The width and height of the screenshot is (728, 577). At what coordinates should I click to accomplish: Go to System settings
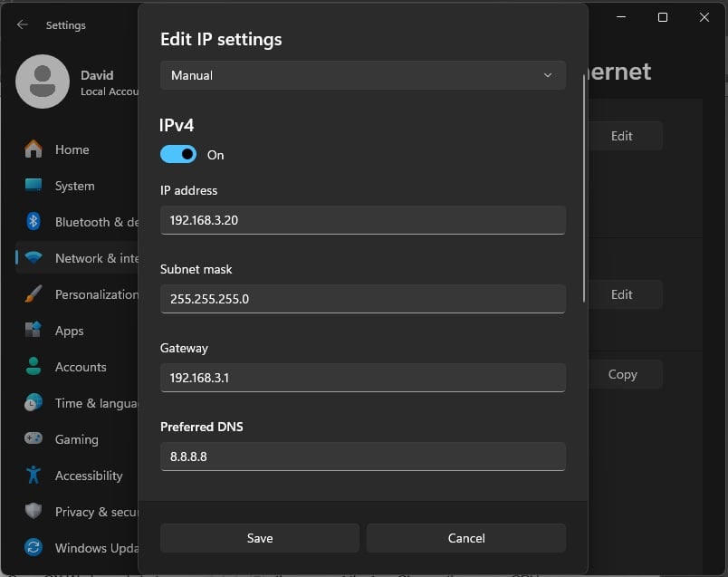(75, 186)
